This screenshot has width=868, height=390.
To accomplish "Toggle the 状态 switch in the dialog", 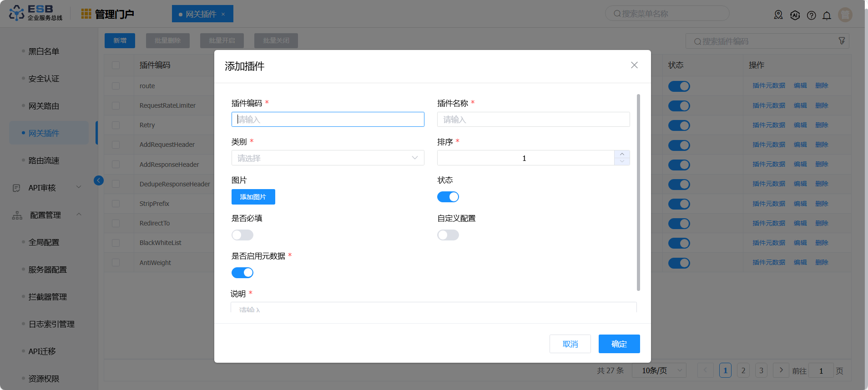I will [448, 197].
